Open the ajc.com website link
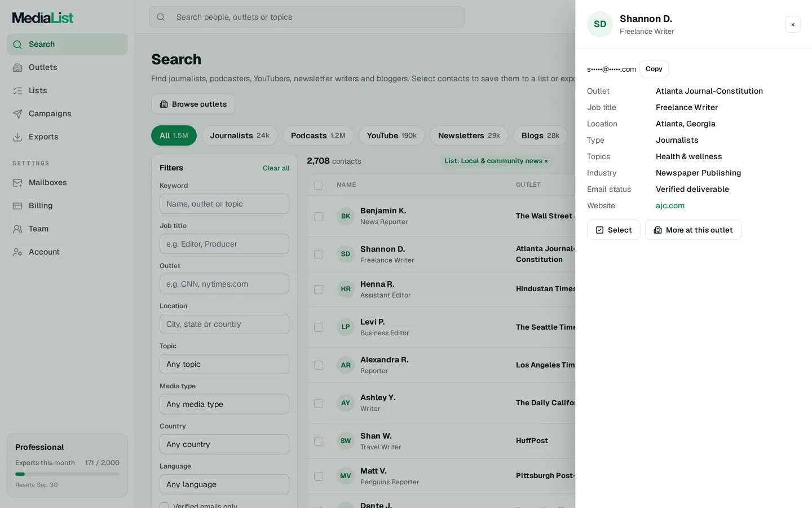Image resolution: width=812 pixels, height=508 pixels. tap(670, 205)
